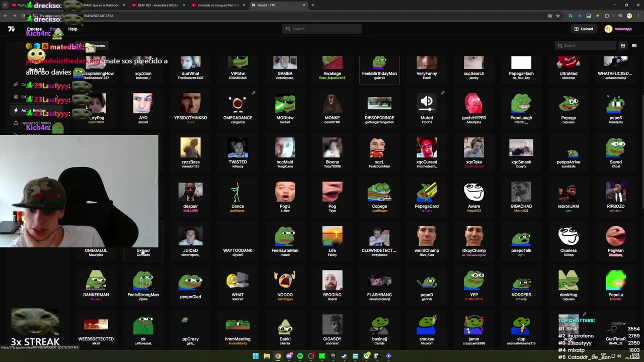Open Windows Start menu
Screen dimensions: 644x362
(x=256, y=356)
